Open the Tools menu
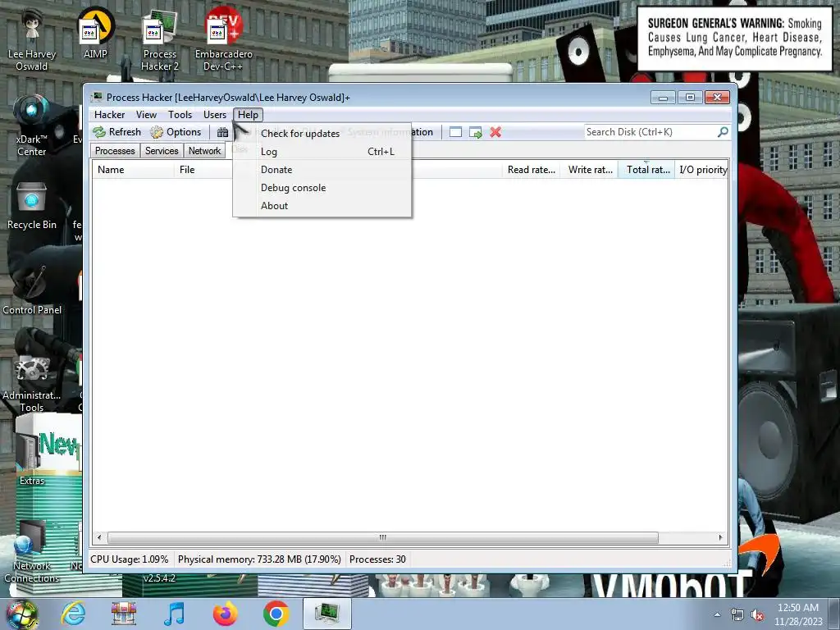This screenshot has height=630, width=840. [180, 115]
